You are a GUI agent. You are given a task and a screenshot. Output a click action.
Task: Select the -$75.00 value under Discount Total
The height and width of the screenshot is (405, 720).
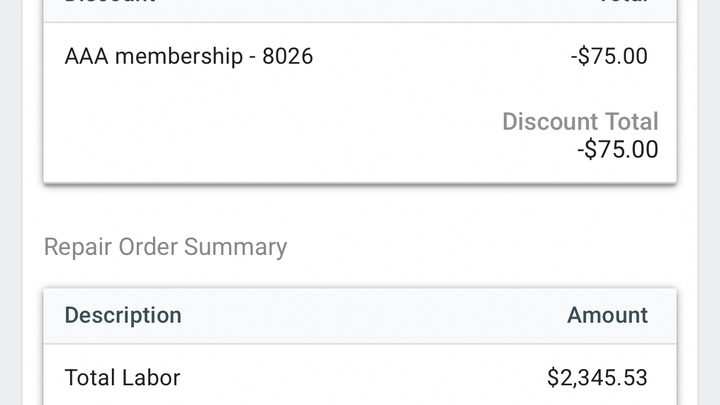click(618, 150)
